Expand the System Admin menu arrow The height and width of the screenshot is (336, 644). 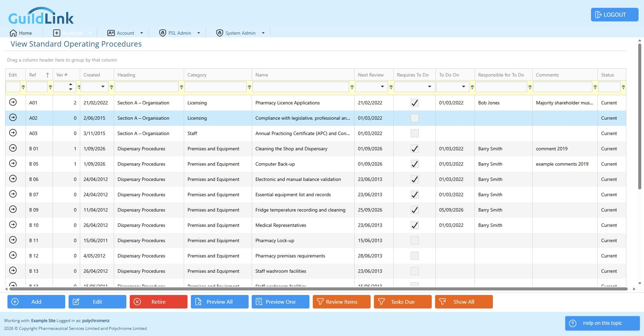click(263, 33)
